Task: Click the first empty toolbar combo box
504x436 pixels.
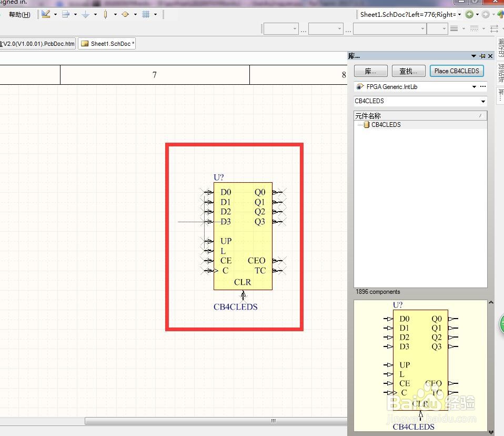Action: pyautogui.click(x=281, y=28)
